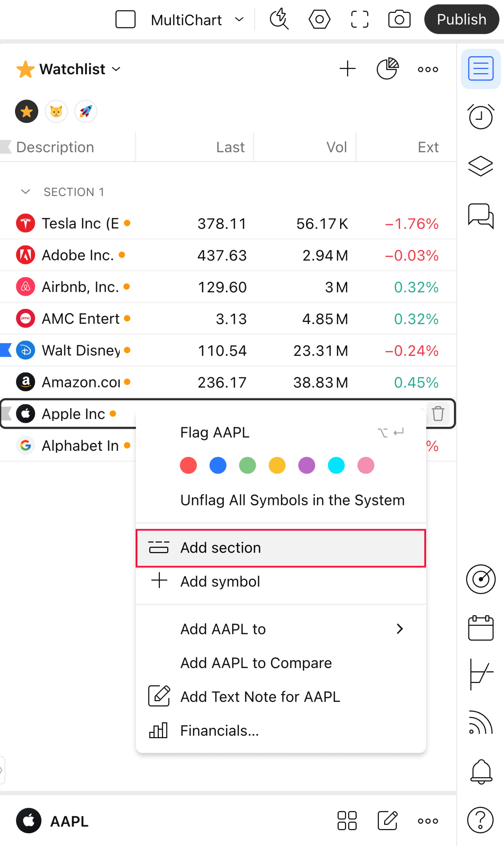The width and height of the screenshot is (504, 846).
Task: Collapse the SECTION 1 chevron
Action: point(26,192)
